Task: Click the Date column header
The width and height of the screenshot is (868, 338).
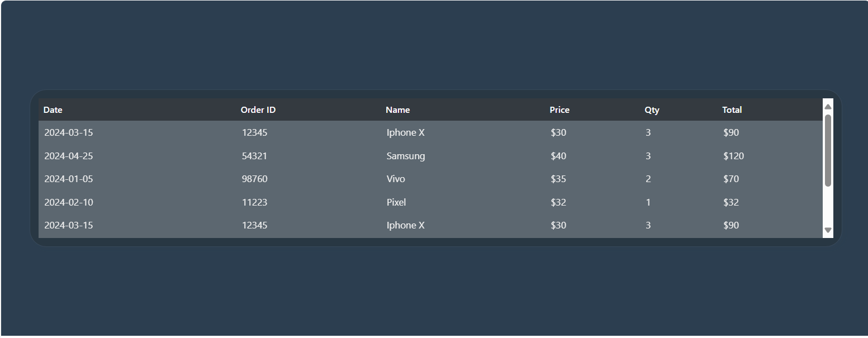Action: point(53,110)
